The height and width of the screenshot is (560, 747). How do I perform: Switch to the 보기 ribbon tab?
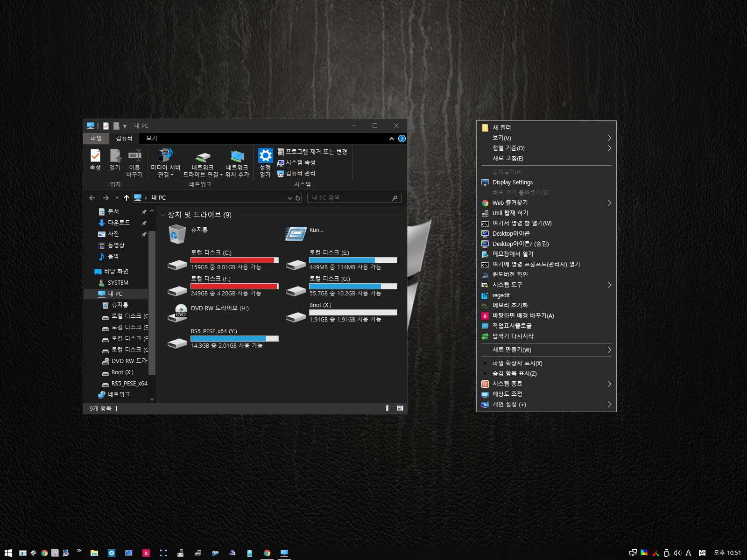pos(152,138)
